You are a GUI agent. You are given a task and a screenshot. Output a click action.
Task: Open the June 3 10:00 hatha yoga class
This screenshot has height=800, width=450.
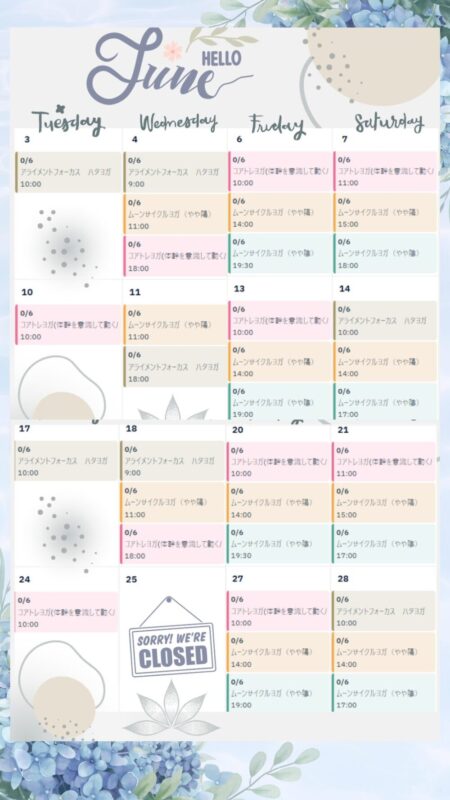point(68,172)
